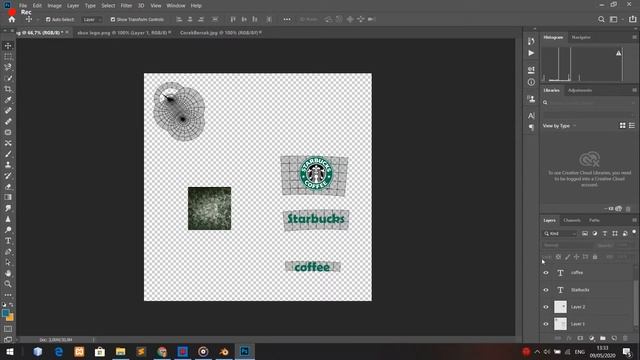Viewport: 640px width, 360px height.
Task: Switch to CorekBercak.jpg document tab
Action: (x=220, y=33)
